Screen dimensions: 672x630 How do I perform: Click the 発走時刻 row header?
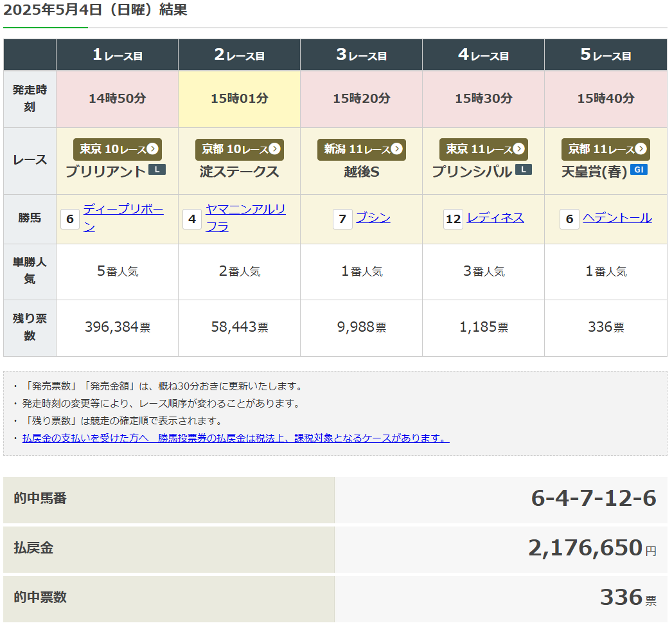click(30, 98)
